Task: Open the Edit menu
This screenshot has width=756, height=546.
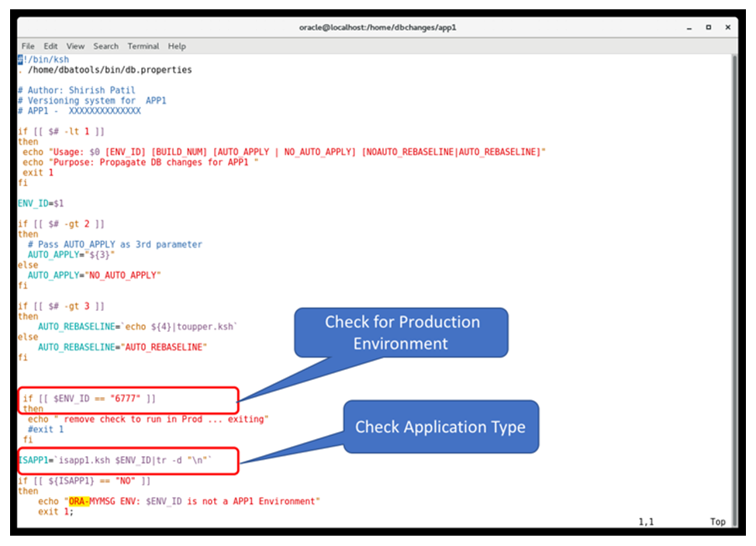Action: [x=50, y=47]
